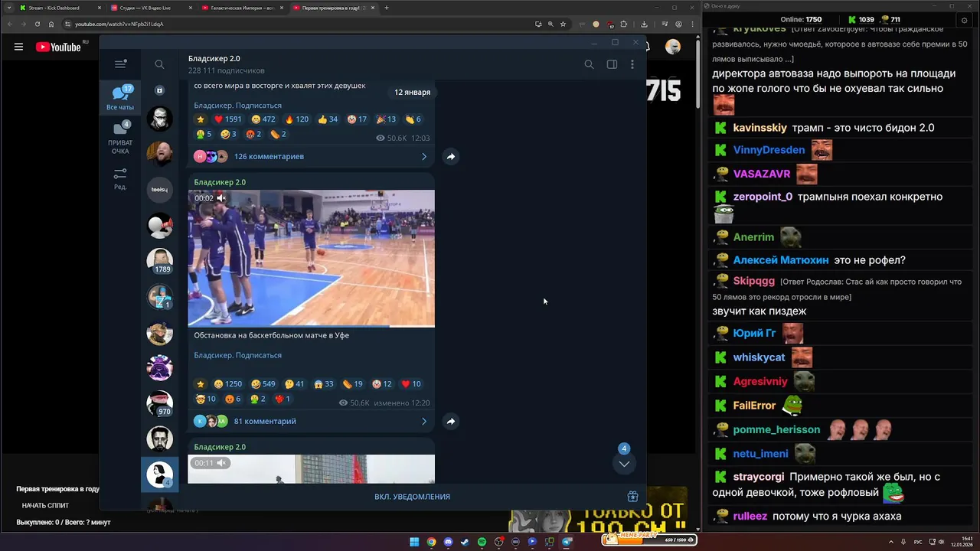Select the Все чаты folder

[x=120, y=98]
